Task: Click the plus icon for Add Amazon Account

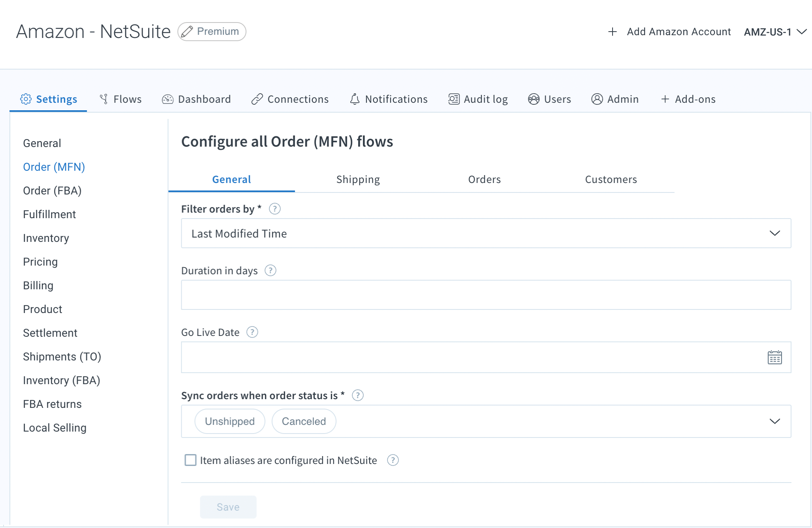Action: [612, 32]
